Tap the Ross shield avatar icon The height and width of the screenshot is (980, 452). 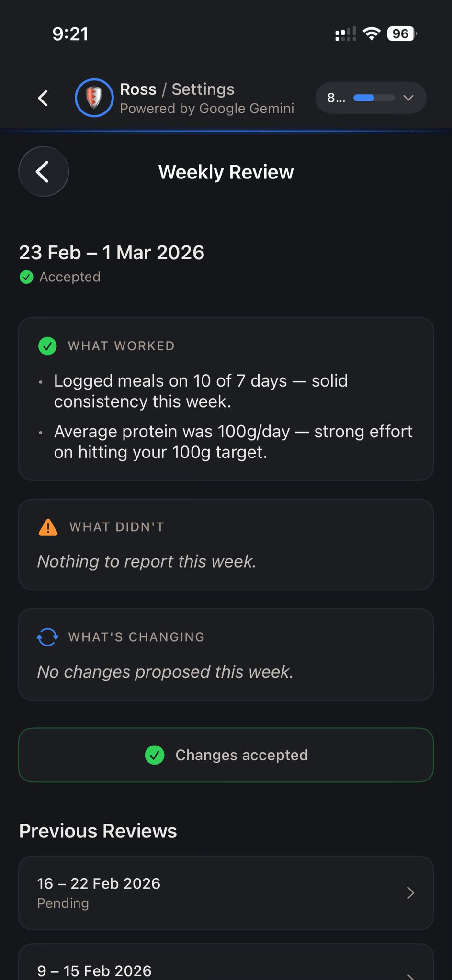(x=94, y=98)
